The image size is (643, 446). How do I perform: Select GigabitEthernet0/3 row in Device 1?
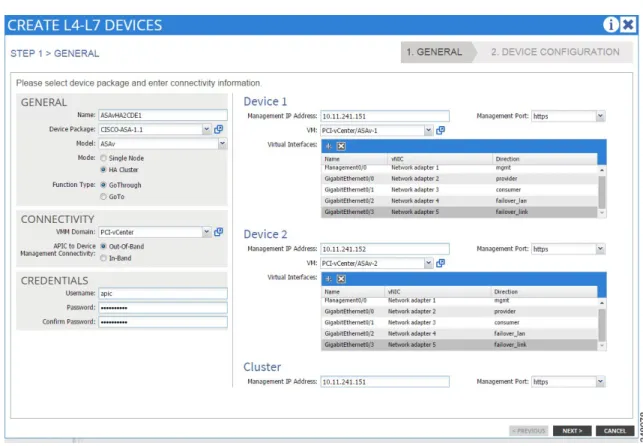459,212
